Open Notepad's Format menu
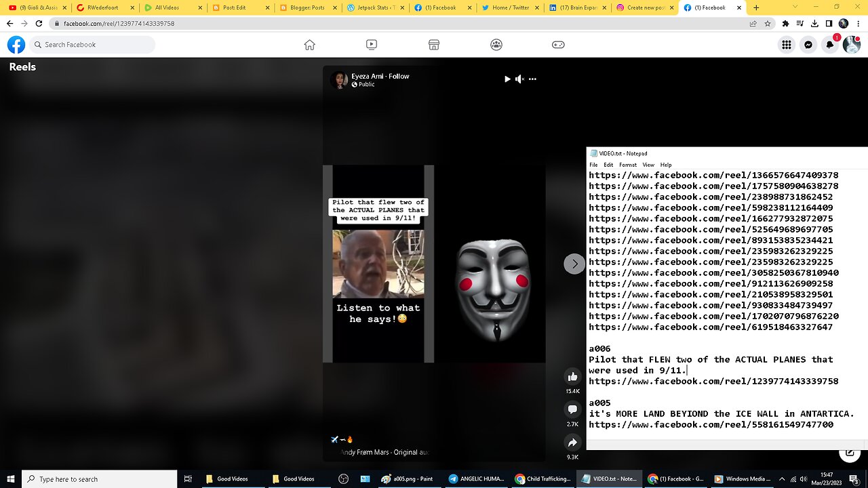The height and width of the screenshot is (488, 868). pyautogui.click(x=628, y=165)
